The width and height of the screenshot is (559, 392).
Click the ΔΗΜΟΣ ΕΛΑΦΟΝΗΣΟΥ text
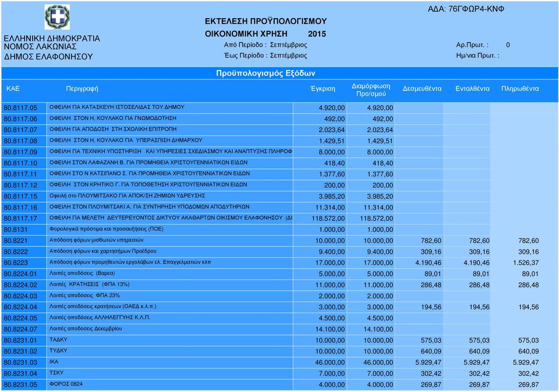(x=48, y=56)
